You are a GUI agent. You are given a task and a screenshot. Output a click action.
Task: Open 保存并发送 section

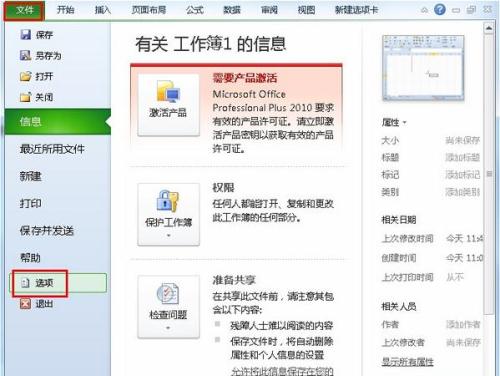coord(47,230)
